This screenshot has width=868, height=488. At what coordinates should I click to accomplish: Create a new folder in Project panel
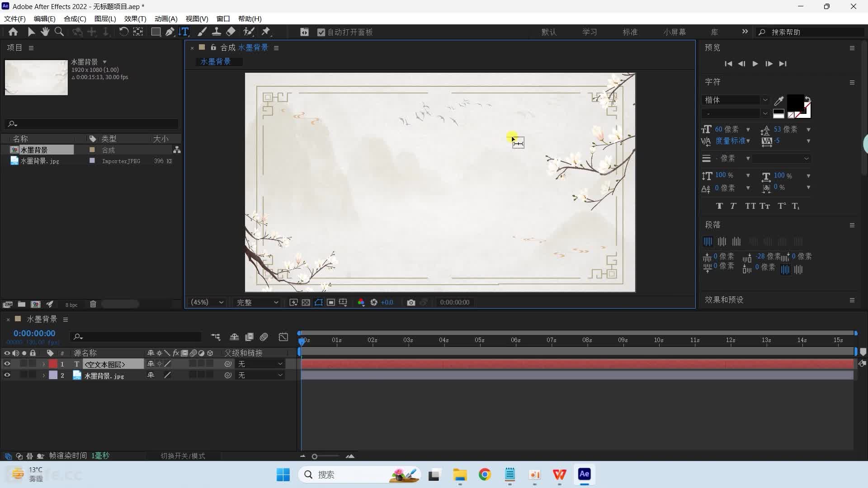tap(21, 304)
